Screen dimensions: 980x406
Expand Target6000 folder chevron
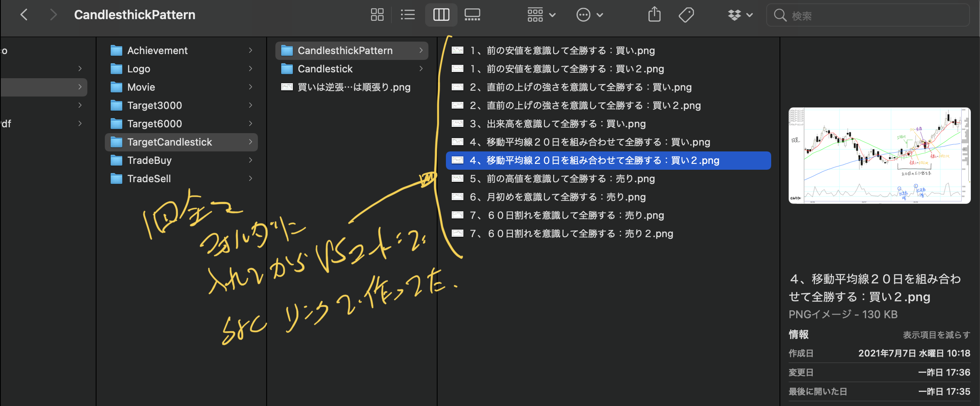250,124
